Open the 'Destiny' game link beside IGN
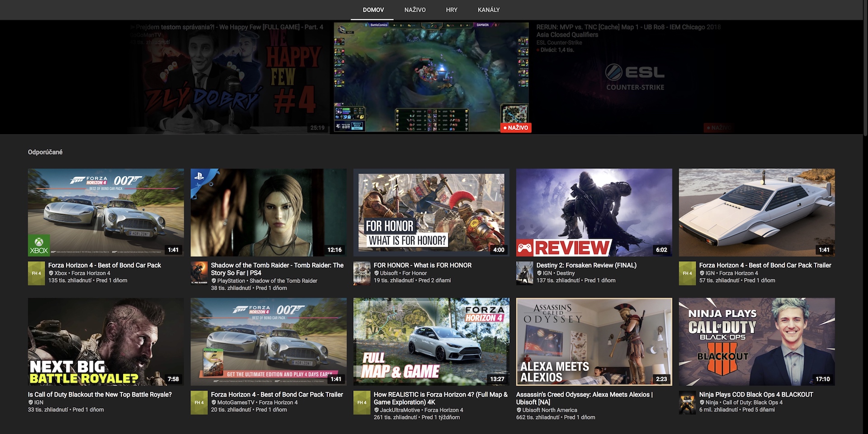868x434 pixels. pyautogui.click(x=566, y=273)
